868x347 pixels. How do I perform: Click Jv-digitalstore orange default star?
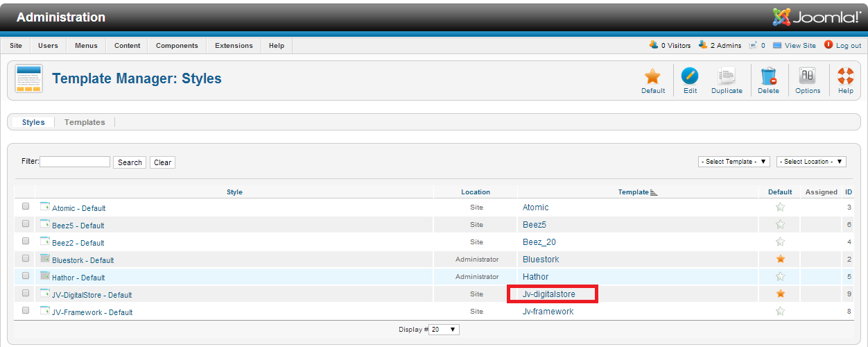[x=780, y=294]
